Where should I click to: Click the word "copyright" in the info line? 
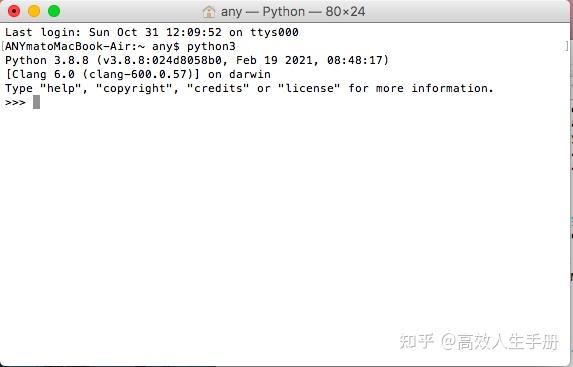click(134, 89)
